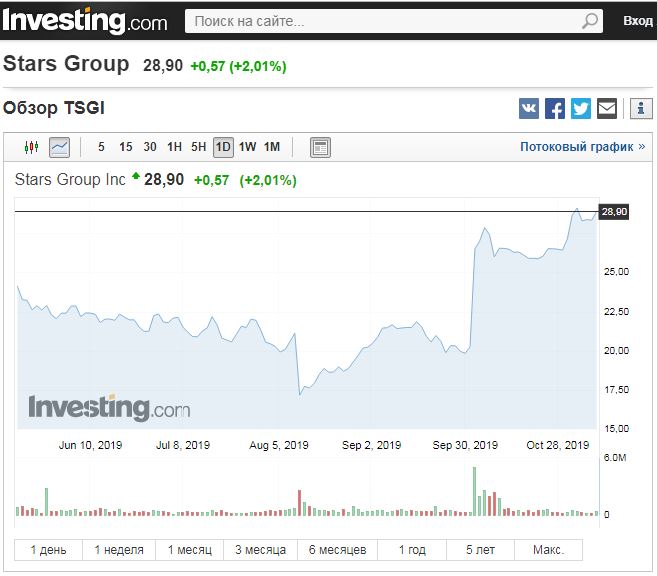Select the area line chart type
Screen dimensions: 657x576
pyautogui.click(x=60, y=147)
